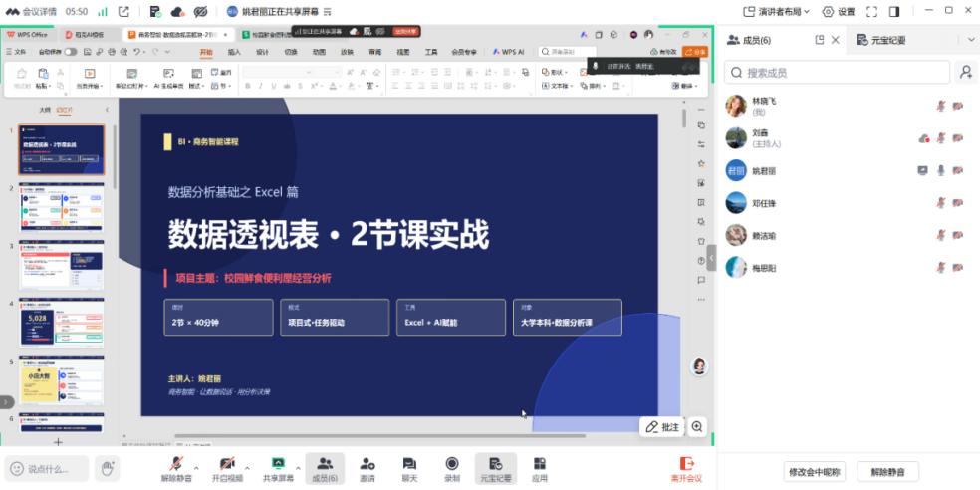Viewport: 980px width, 490px height.
Task: Open the fullscreen icon in top bar
Action: [871, 11]
